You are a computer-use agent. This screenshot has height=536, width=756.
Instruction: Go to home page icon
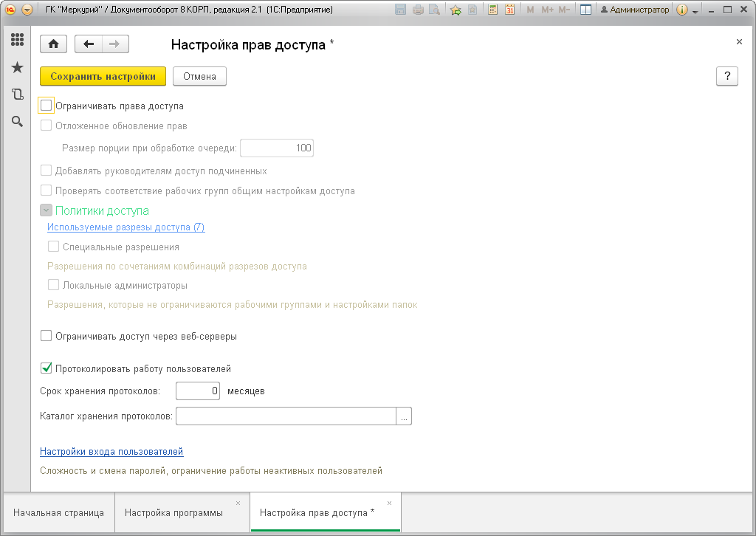click(53, 44)
